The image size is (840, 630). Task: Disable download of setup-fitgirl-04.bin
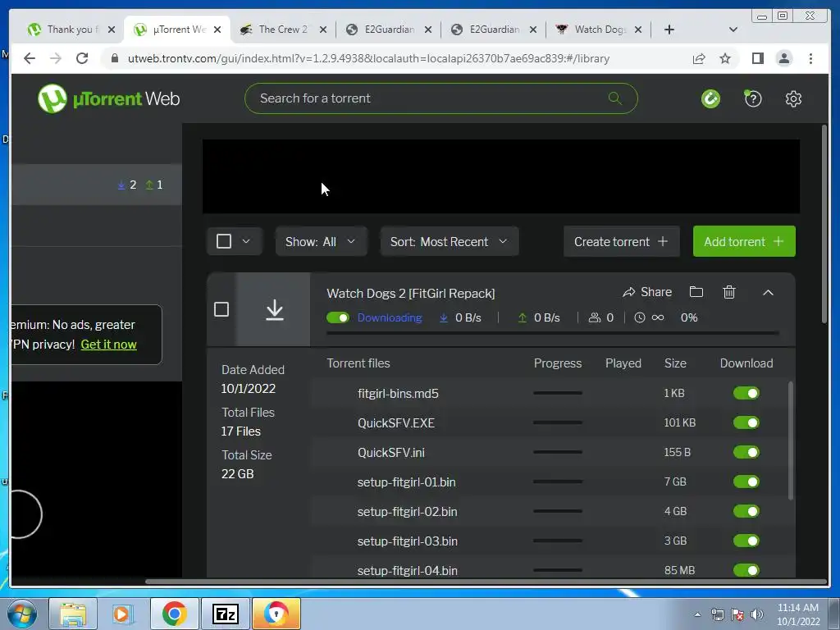pos(746,570)
